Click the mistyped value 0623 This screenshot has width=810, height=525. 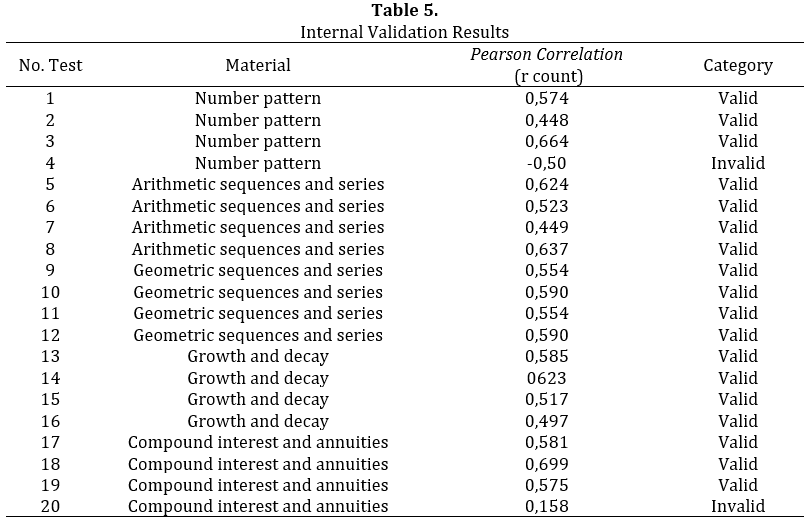pyautogui.click(x=546, y=378)
